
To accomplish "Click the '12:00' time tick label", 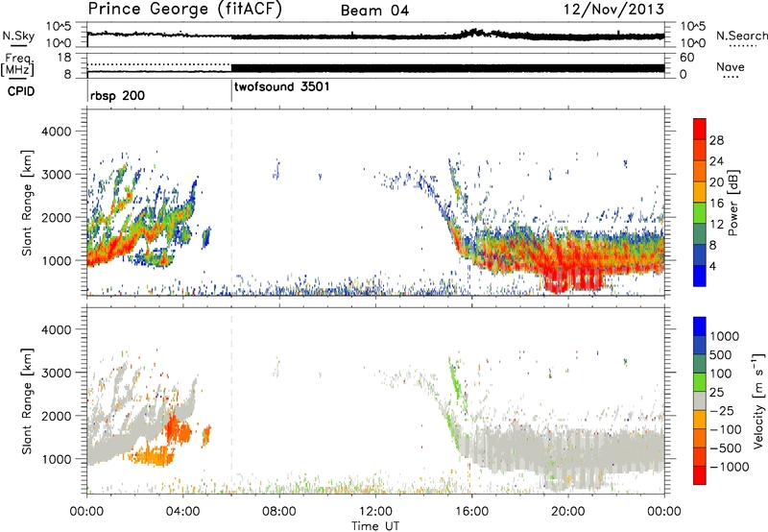I will (x=375, y=512).
